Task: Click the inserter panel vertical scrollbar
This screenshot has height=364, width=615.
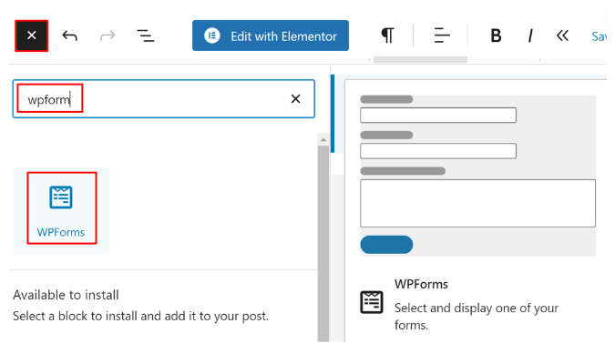Action: pyautogui.click(x=323, y=243)
